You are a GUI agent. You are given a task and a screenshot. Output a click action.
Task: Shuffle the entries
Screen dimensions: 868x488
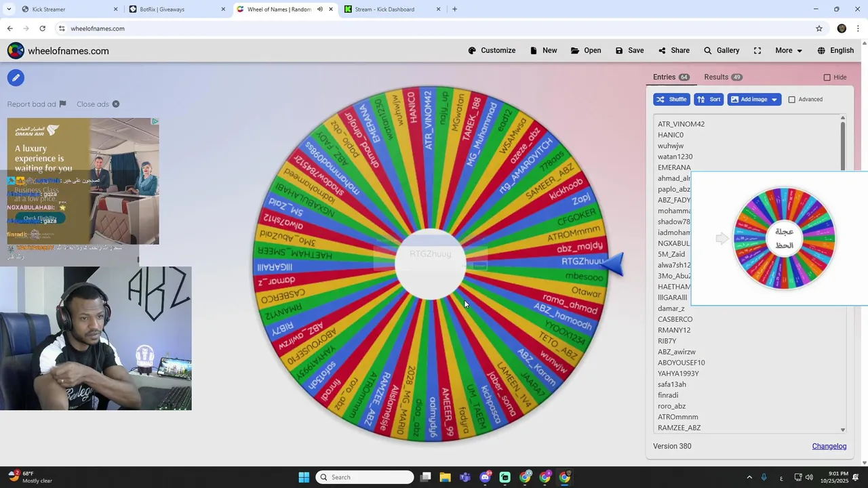(x=671, y=99)
